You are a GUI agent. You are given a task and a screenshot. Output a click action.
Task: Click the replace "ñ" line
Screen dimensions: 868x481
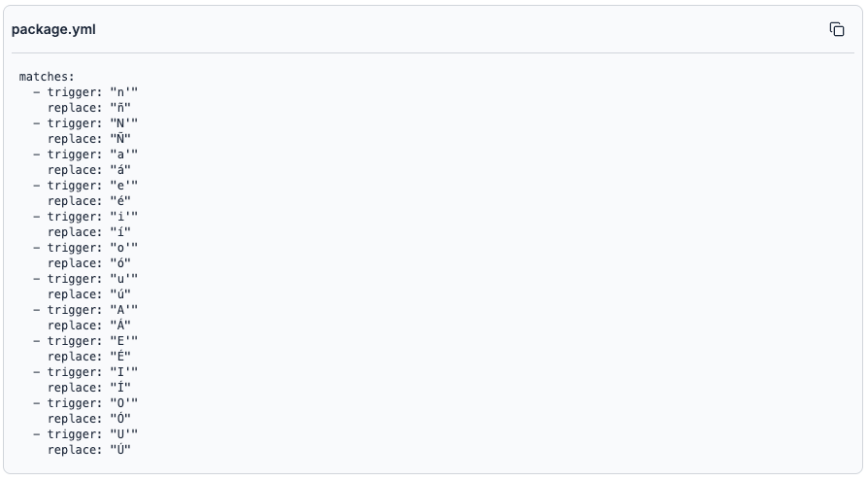tap(89, 108)
